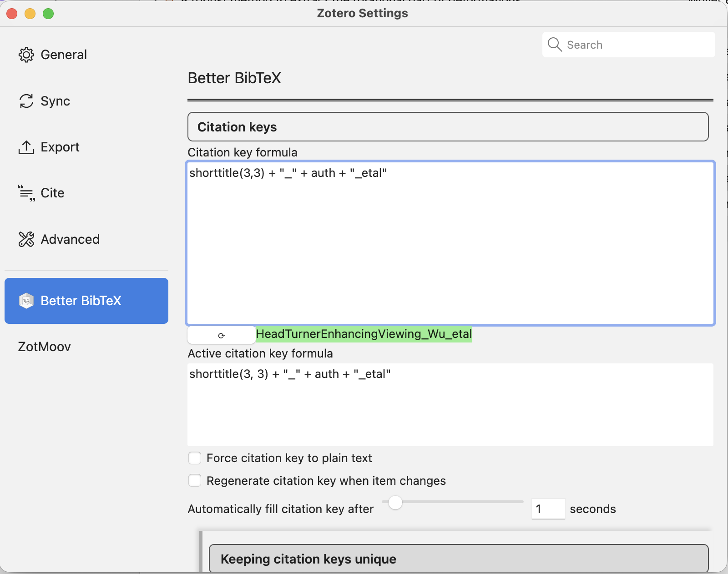Click the Better BibTeX sidebar label
728x574 pixels.
81,301
